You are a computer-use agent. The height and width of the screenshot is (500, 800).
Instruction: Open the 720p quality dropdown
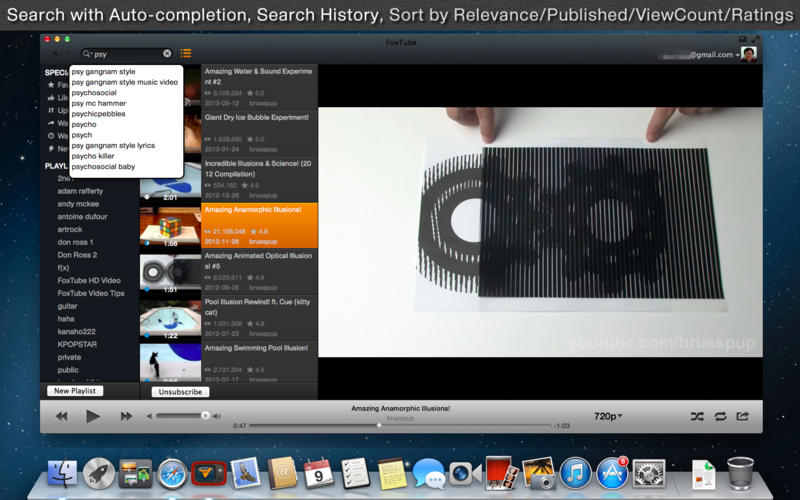[608, 416]
